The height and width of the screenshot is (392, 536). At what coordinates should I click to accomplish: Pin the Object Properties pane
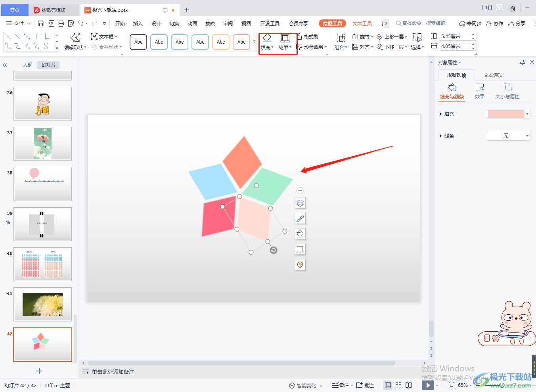pos(522,62)
